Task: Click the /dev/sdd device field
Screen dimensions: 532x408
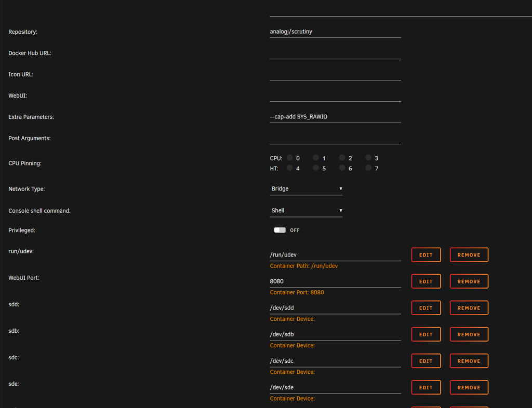Action: coord(335,308)
